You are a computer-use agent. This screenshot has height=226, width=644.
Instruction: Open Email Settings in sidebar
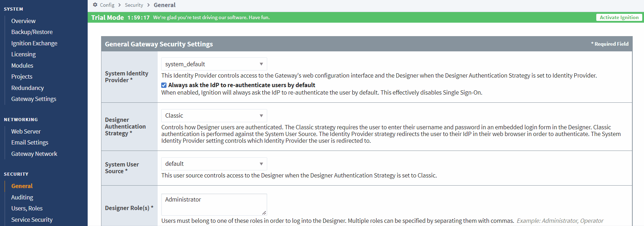[x=30, y=142]
